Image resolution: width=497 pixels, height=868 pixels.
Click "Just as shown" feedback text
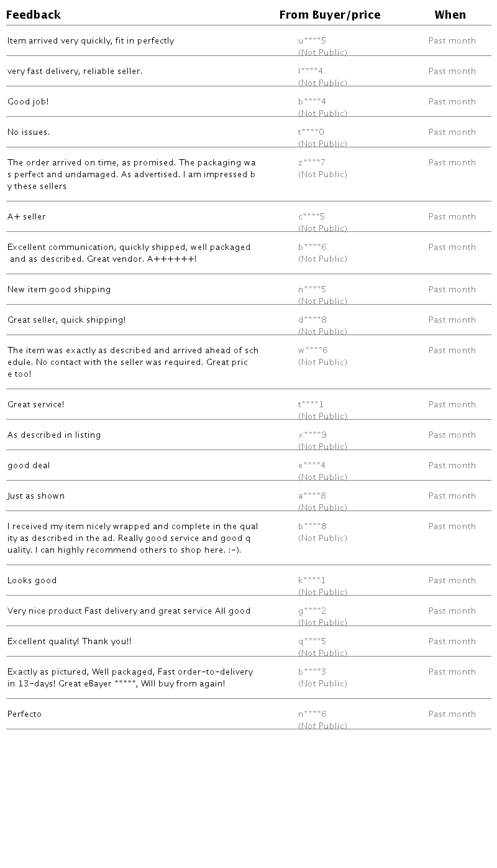tap(36, 496)
